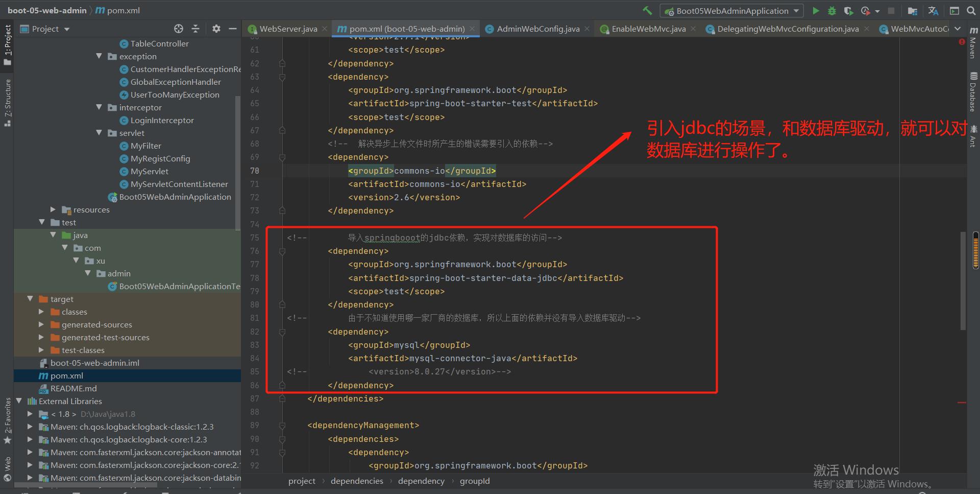Click the red error stripe mark near line 87

[x=962, y=403]
